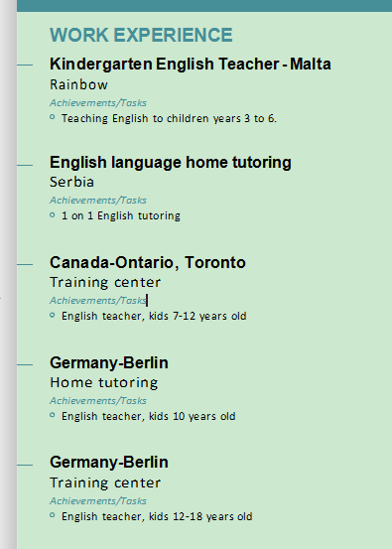392x549 pixels.
Task: Click the English teacher, kids 10 years old text
Action: tap(149, 416)
